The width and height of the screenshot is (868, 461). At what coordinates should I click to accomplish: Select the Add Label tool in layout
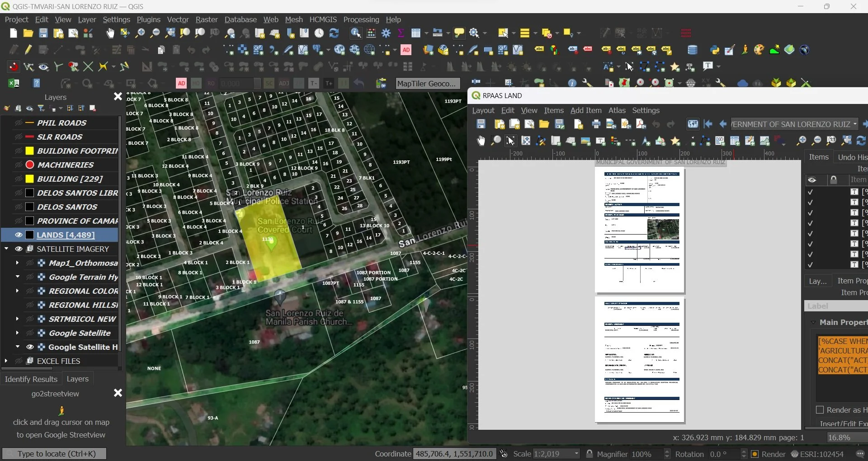tap(600, 141)
